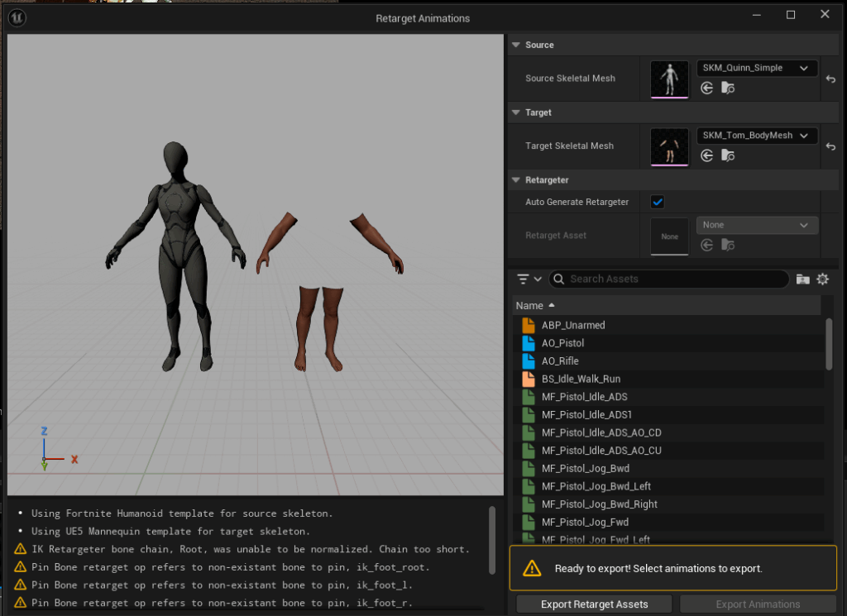Image resolution: width=847 pixels, height=616 pixels.
Task: Browse to Target Skeletal Mesh in Content Browser
Action: [728, 156]
